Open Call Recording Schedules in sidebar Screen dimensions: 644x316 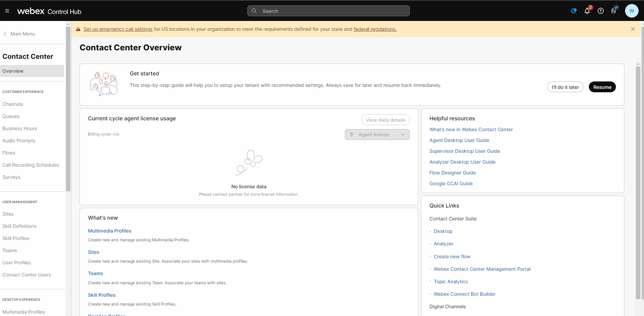pos(31,165)
